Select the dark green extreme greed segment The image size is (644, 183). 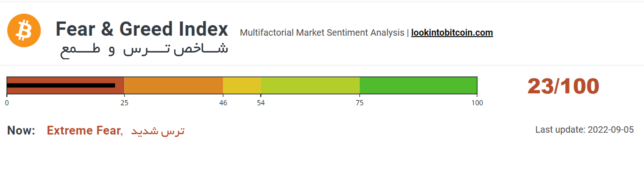[x=419, y=85]
